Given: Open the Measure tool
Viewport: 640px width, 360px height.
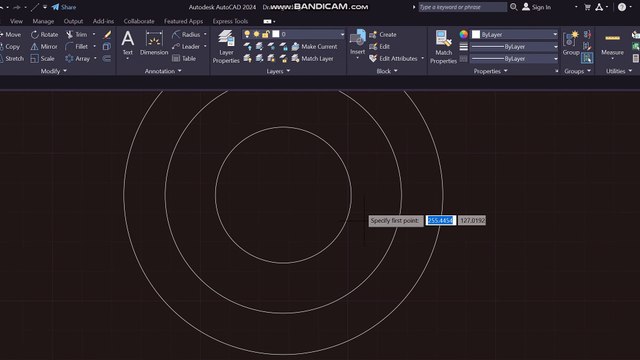Looking at the screenshot, I should click(612, 44).
